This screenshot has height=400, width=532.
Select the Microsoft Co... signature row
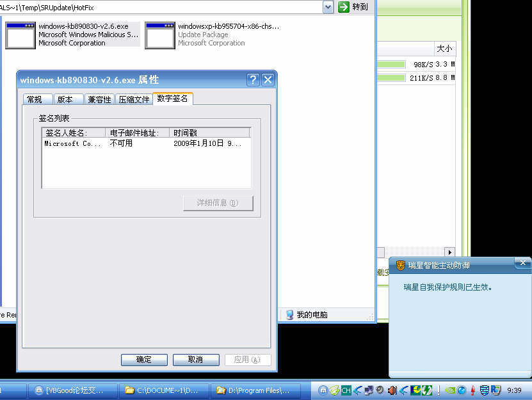(x=146, y=143)
